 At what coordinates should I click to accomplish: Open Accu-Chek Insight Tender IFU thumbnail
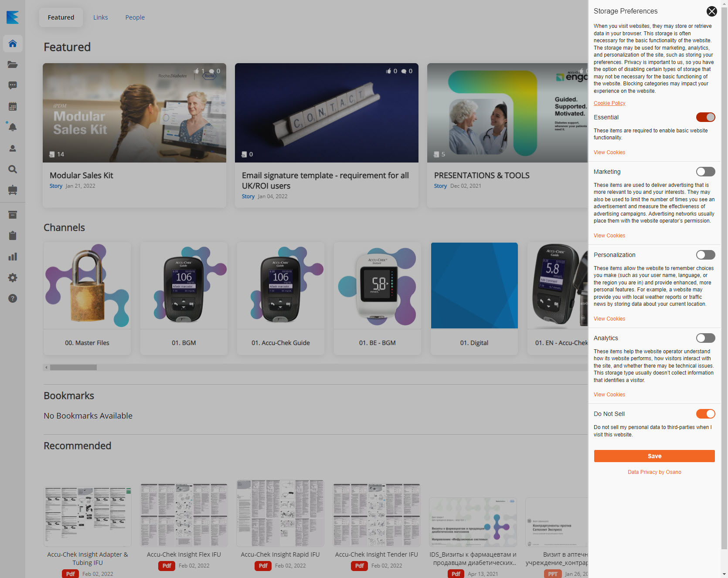[377, 514]
